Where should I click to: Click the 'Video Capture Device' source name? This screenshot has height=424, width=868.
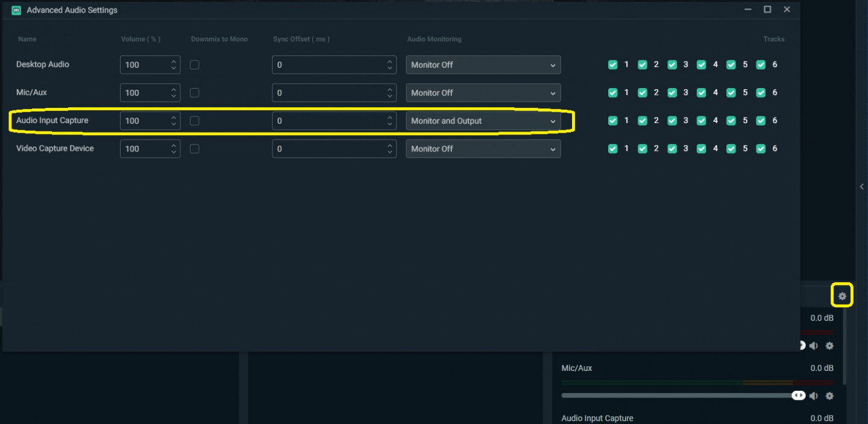(55, 148)
